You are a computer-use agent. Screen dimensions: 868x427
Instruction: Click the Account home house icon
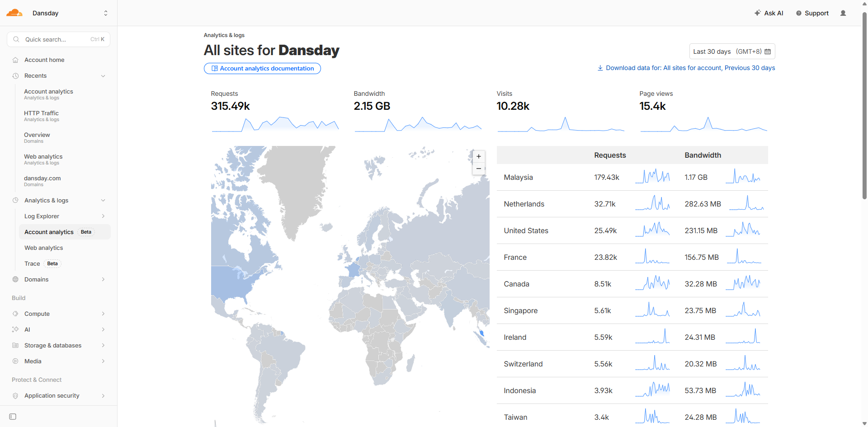pyautogui.click(x=15, y=60)
